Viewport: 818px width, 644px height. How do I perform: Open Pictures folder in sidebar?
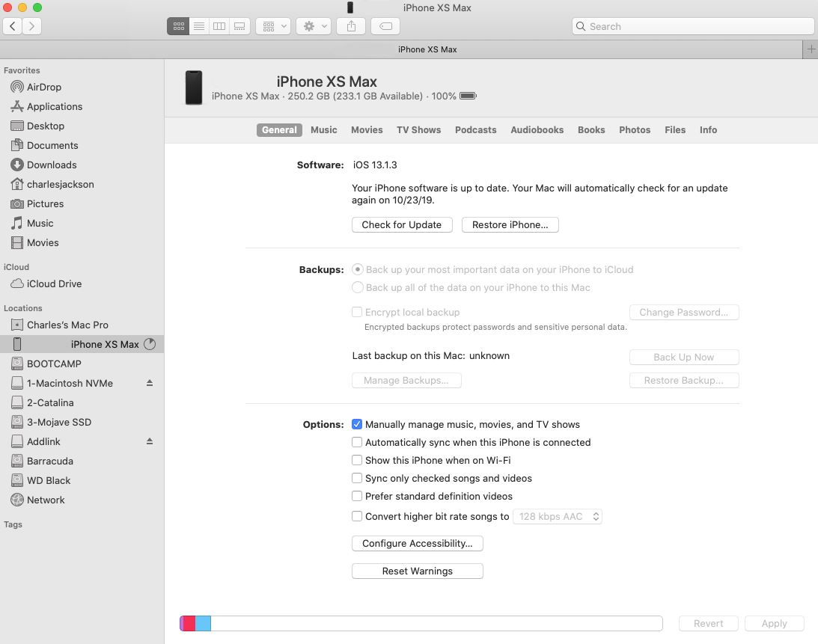coord(82,204)
